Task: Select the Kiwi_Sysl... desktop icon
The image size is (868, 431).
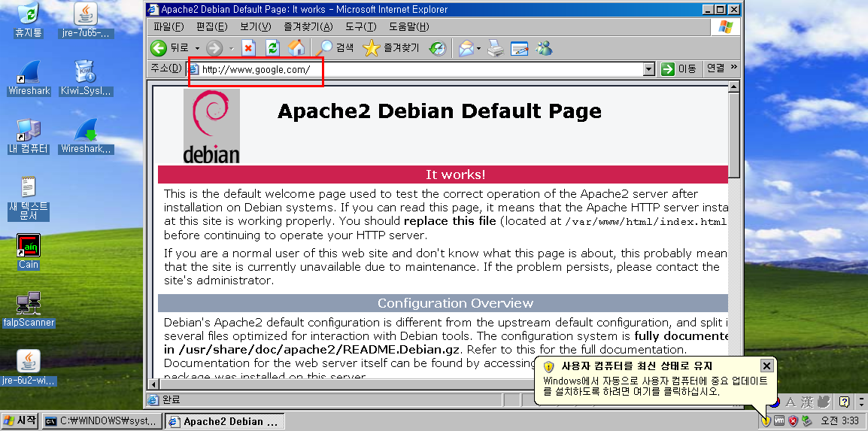Action: pyautogui.click(x=86, y=78)
